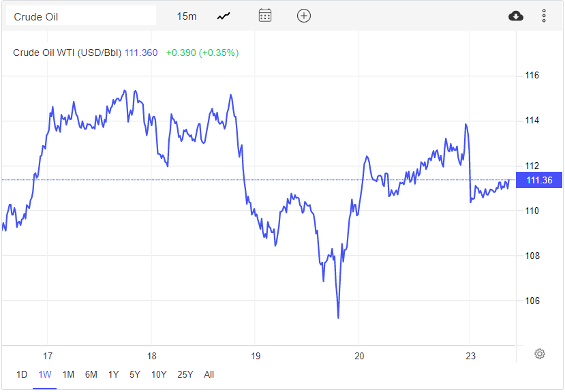Open the three-dot more options menu
Screen dimensions: 565x392
tap(543, 16)
